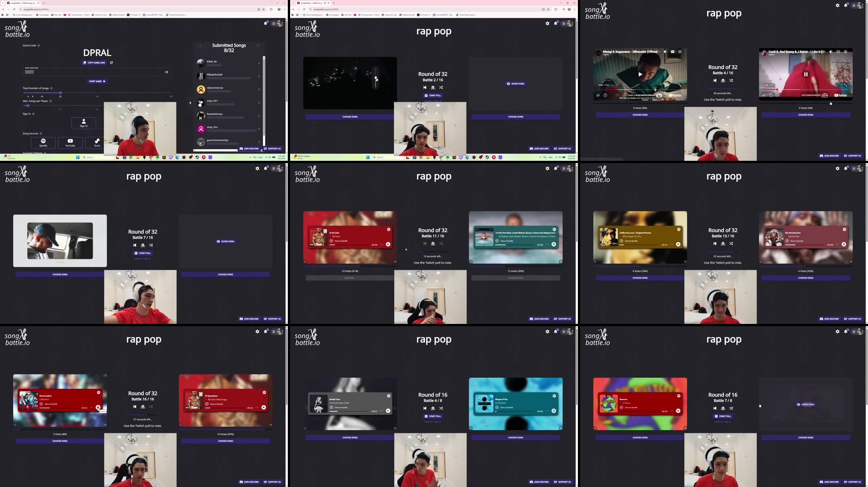Viewport: 868px width, 487px height.
Task: Click JOIN DISCORD at the bottom right
Action: pos(829,482)
